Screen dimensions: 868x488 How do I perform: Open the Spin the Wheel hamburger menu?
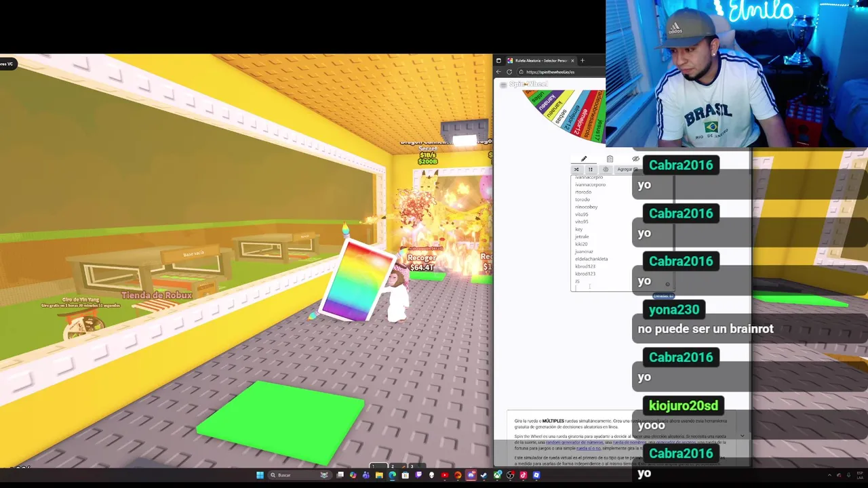point(503,85)
